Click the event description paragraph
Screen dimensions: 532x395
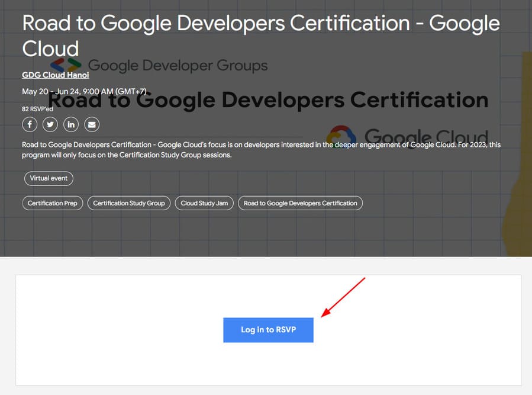pos(261,150)
